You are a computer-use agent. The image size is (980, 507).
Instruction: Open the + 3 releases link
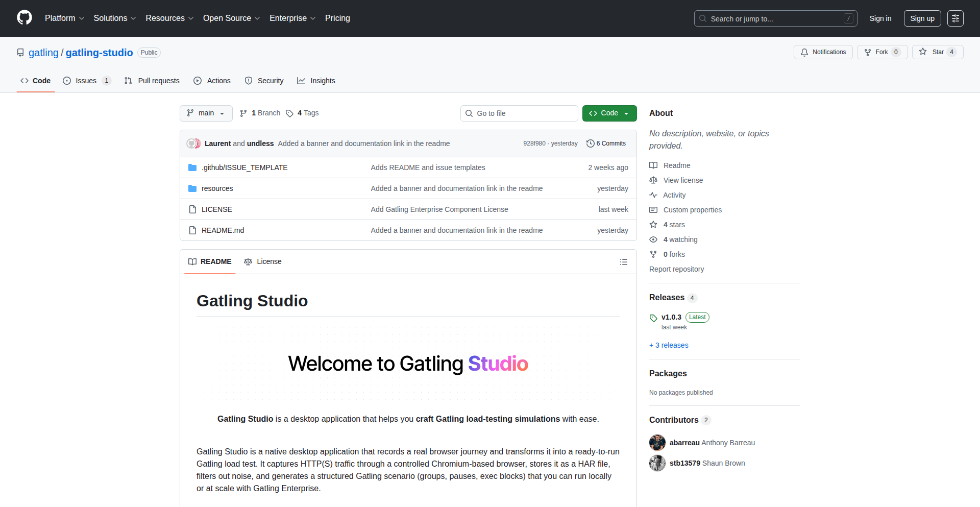[669, 345]
